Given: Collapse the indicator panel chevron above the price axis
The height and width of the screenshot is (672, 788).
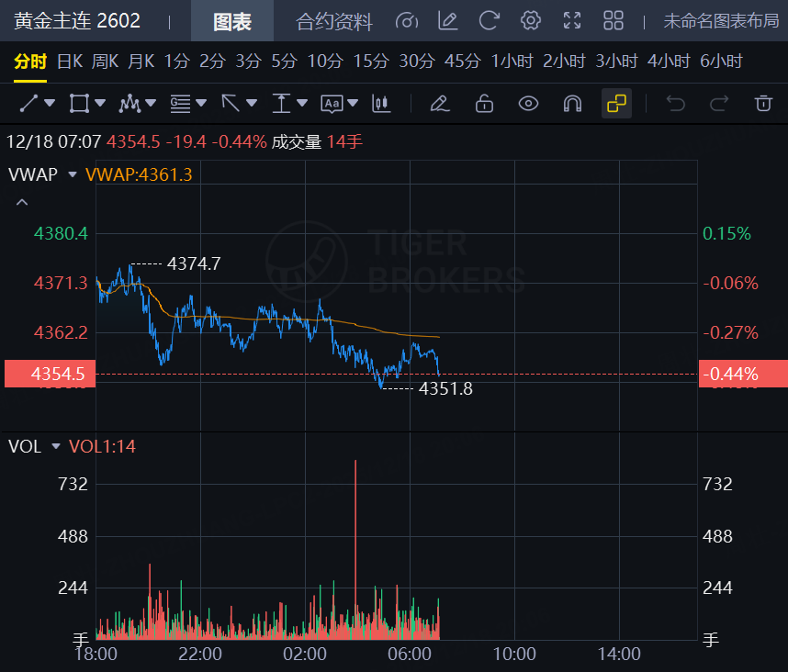Looking at the screenshot, I should coord(22,202).
